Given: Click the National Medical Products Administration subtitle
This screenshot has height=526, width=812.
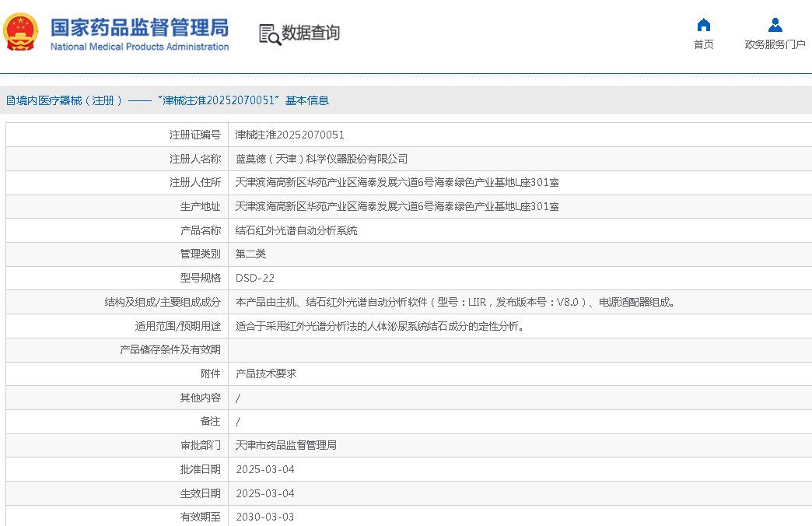Looking at the screenshot, I should click(x=139, y=47).
